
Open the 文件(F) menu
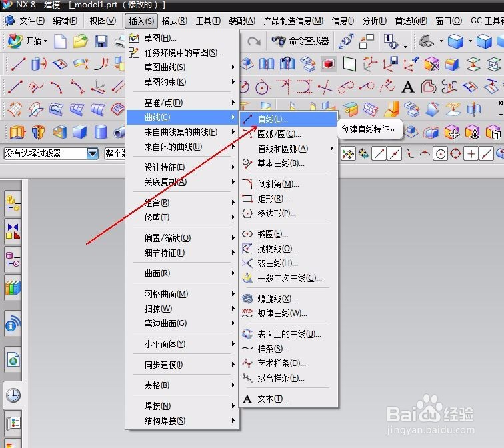point(32,21)
